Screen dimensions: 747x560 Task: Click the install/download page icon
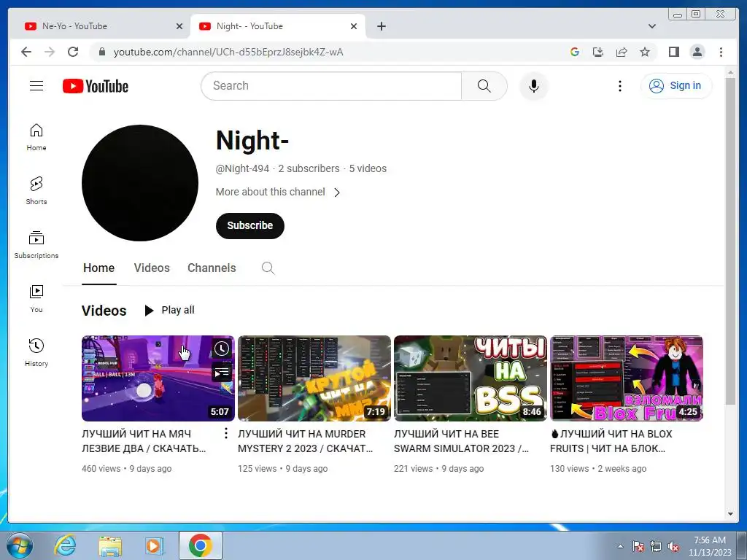coord(598,52)
